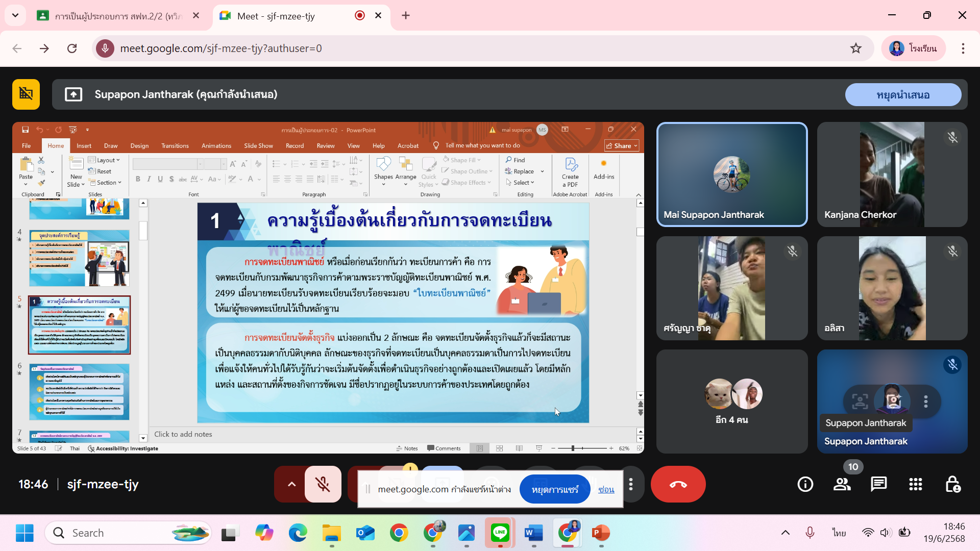Screen dimensions: 980x551
Task: Open Word from the taskbar
Action: click(x=533, y=533)
